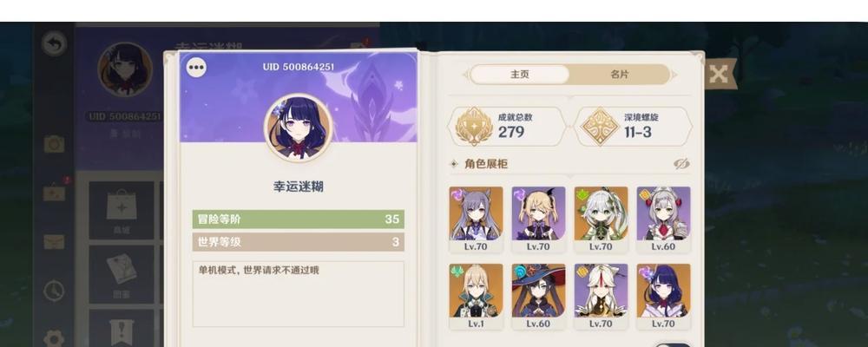Open the settings gear icon
Viewport: 868px width, 347px height.
(54, 338)
